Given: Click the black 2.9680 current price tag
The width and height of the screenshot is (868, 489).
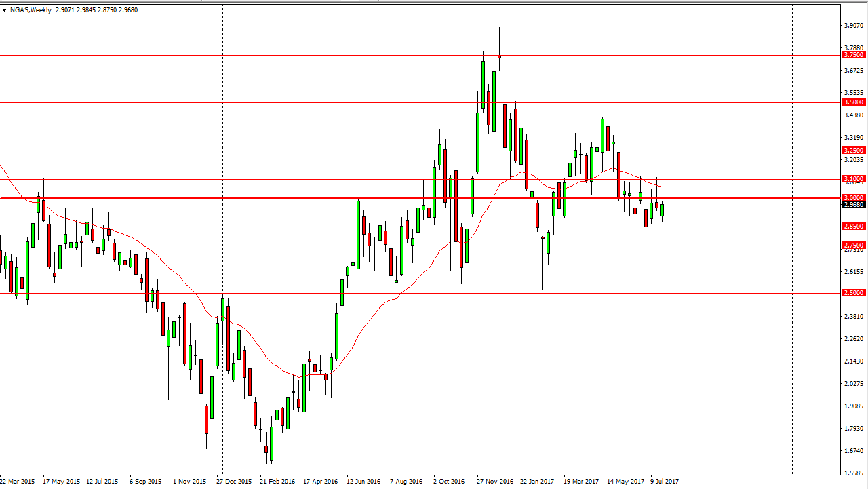Looking at the screenshot, I should point(852,205).
